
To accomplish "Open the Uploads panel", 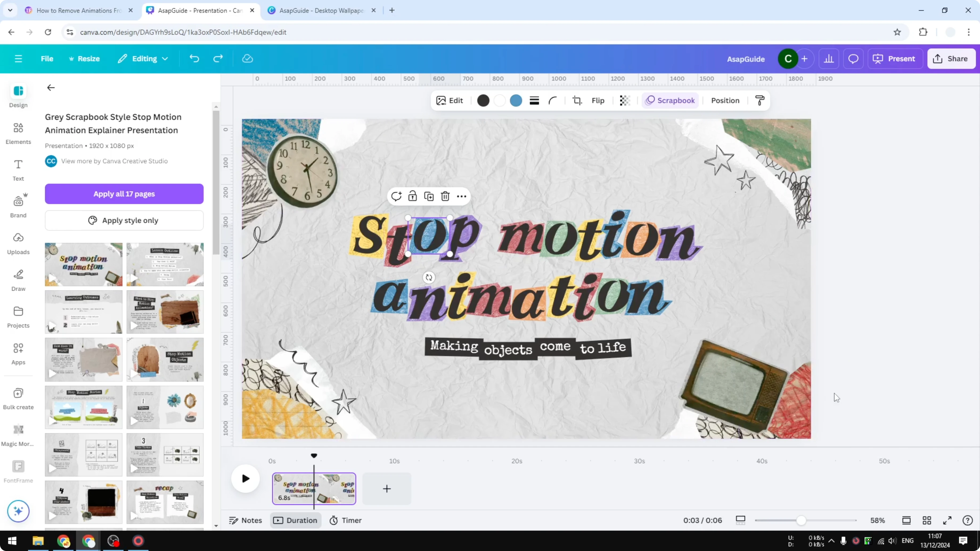I will (x=18, y=242).
